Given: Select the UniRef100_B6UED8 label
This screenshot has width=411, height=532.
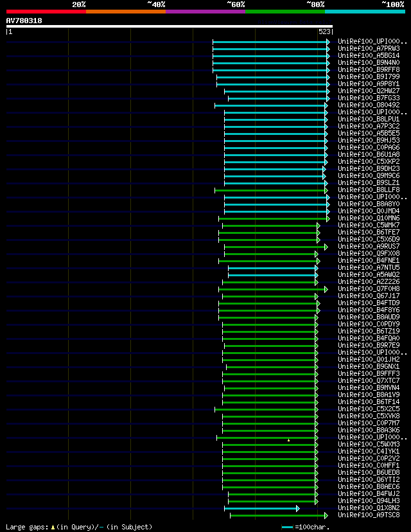Looking at the screenshot, I should pos(369,473).
